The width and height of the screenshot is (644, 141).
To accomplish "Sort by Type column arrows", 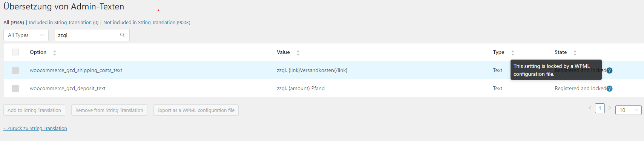I will pos(513,53).
